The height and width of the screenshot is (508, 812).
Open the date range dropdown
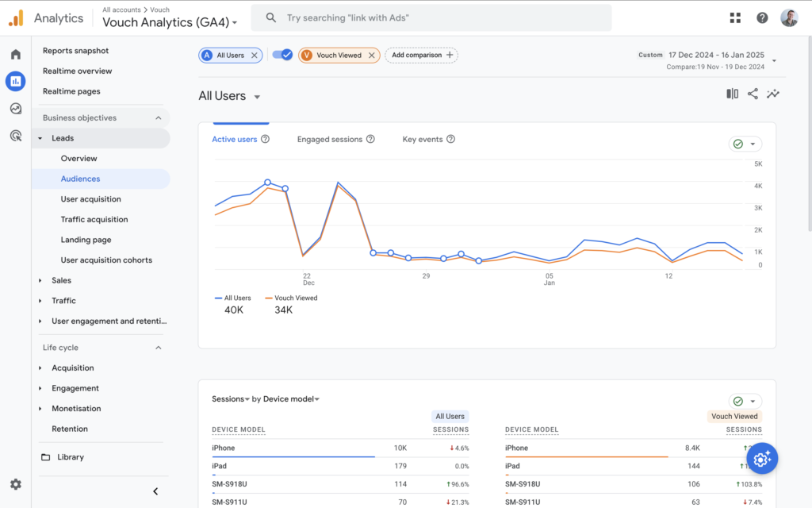(774, 60)
